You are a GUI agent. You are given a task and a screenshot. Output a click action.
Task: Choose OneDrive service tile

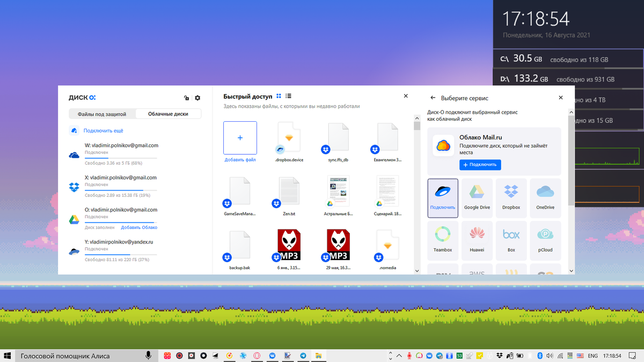click(545, 198)
